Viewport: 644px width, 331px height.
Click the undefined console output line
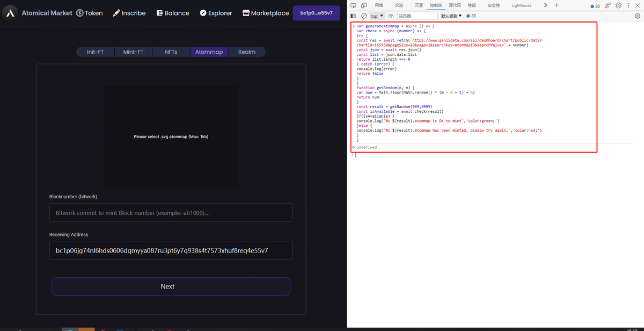pyautogui.click(x=367, y=147)
